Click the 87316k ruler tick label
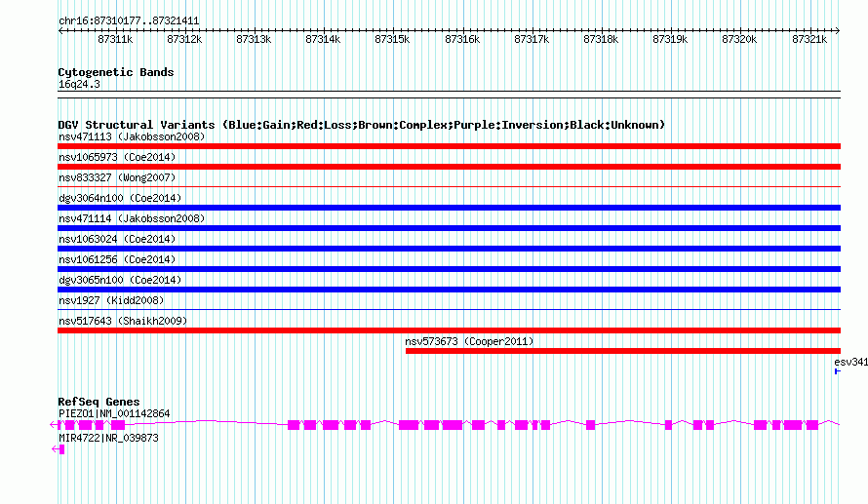868x504 pixels. 462,39
